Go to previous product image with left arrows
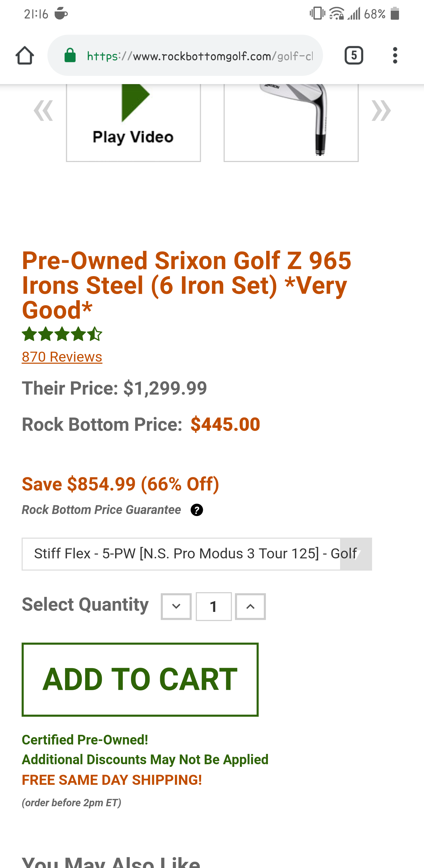The width and height of the screenshot is (424, 868). point(43,111)
